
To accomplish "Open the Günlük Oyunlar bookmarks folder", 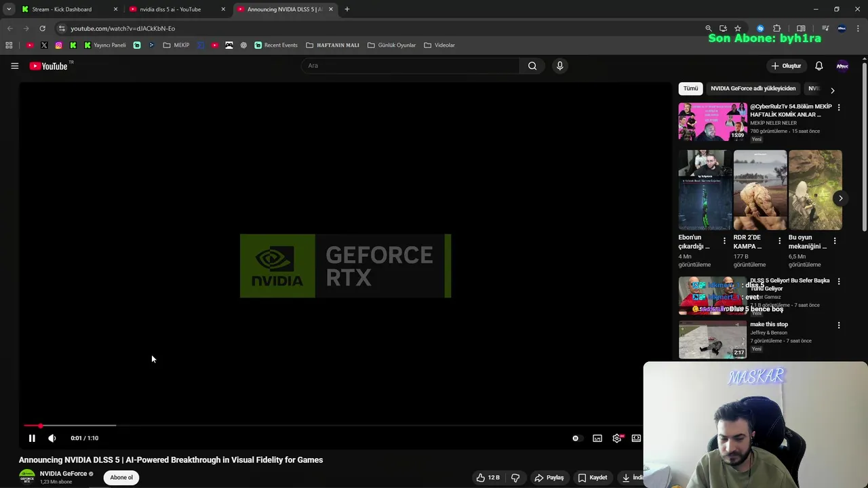I will 391,45.
